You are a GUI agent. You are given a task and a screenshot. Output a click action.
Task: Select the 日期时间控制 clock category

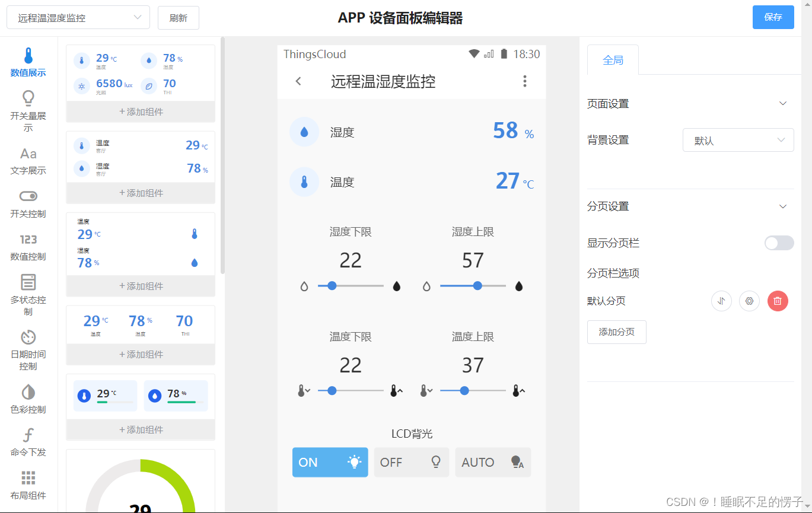click(x=28, y=349)
